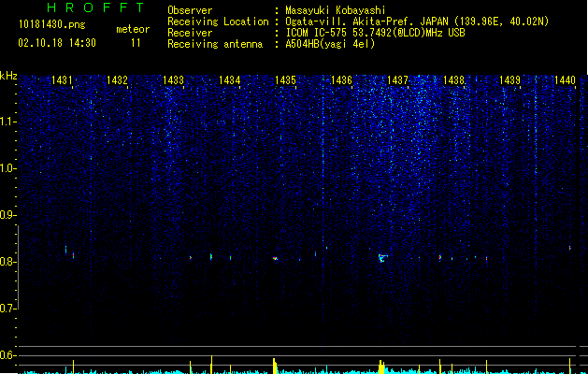Viewport: 588px width, 374px height.
Task: Click the meteor echo below the 1435 mark
Action: [x=275, y=258]
